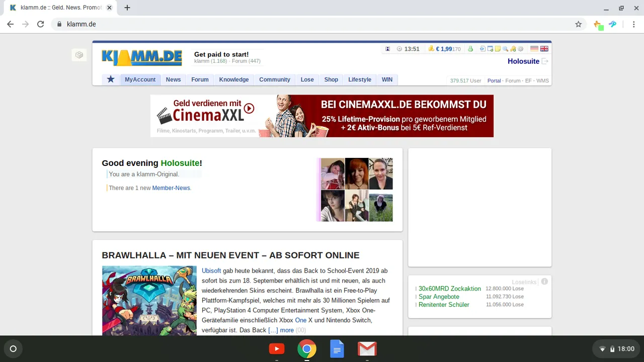644x362 pixels.
Task: Click the browser back arrow
Action: (x=11, y=24)
